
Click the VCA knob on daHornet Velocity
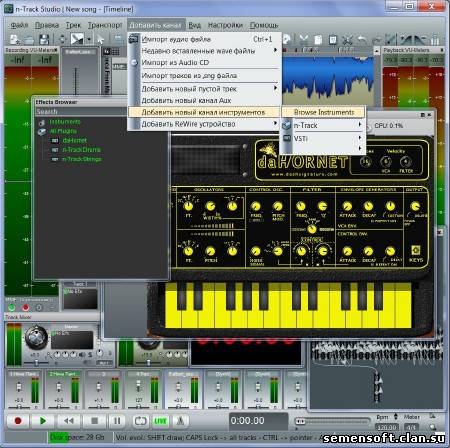click(386, 163)
